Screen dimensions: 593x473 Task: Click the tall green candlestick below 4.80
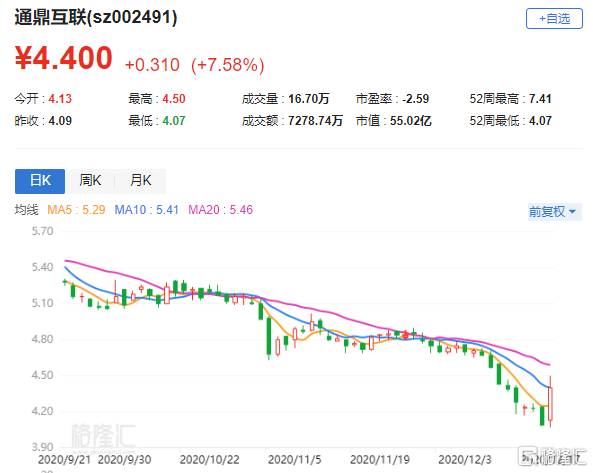click(269, 337)
